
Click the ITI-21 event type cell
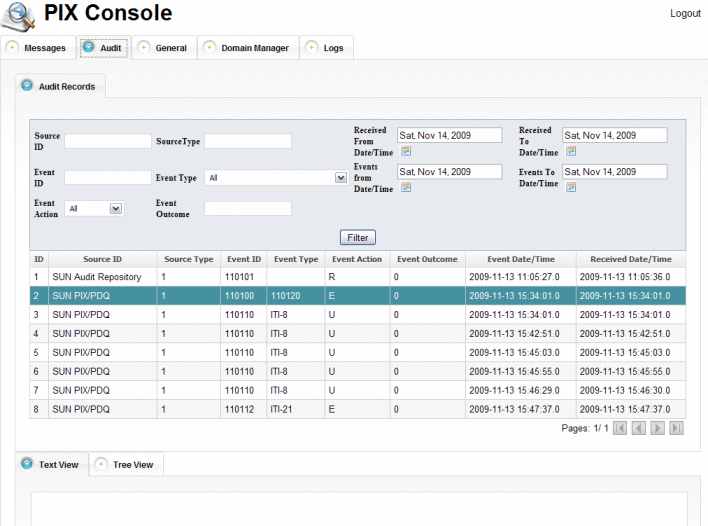[x=295, y=410]
